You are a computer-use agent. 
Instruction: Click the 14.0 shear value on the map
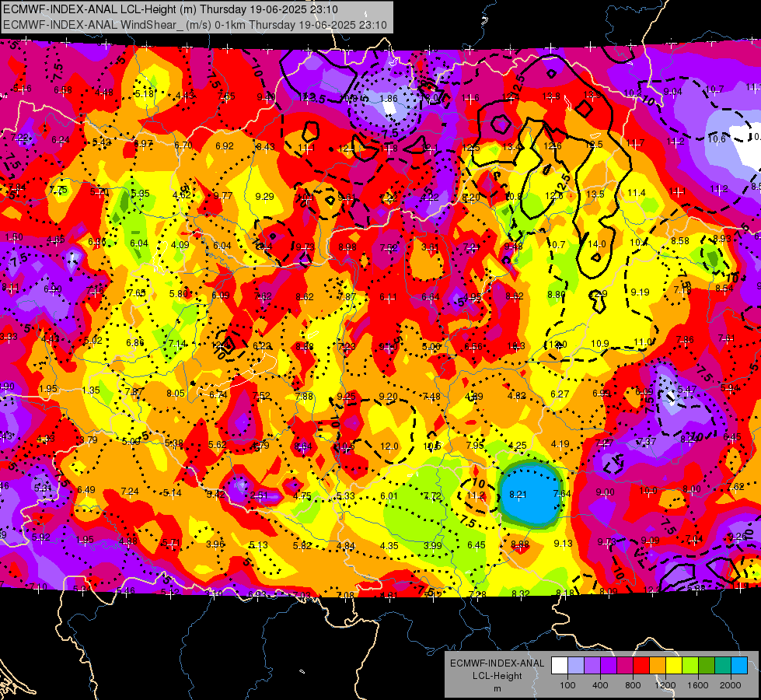(x=597, y=244)
